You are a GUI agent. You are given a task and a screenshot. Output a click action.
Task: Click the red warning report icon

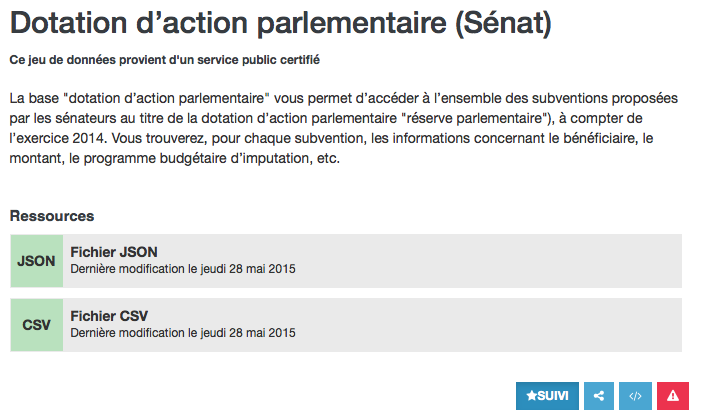tap(672, 396)
